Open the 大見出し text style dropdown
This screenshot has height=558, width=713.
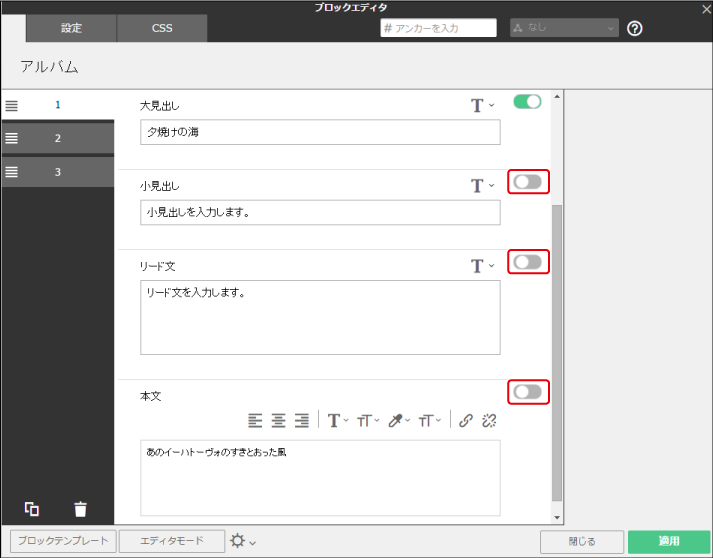482,106
